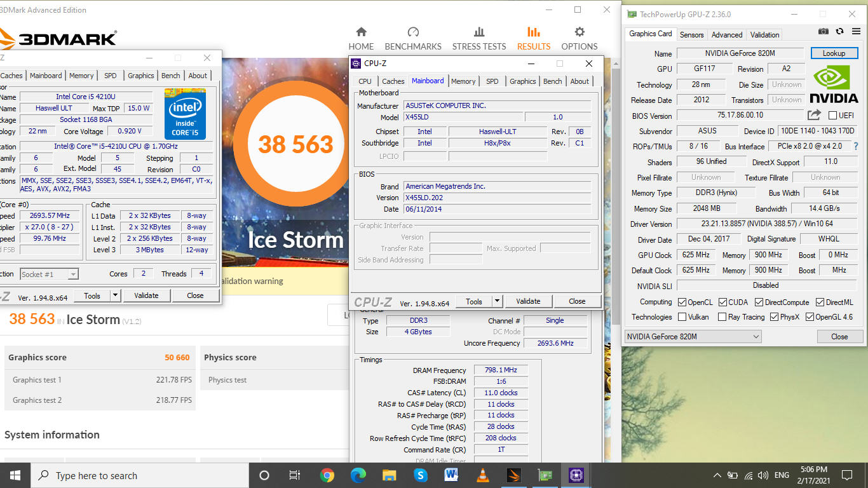Open 3DMark BENCHMARKS section
The width and height of the screenshot is (868, 488).
pyautogui.click(x=413, y=39)
